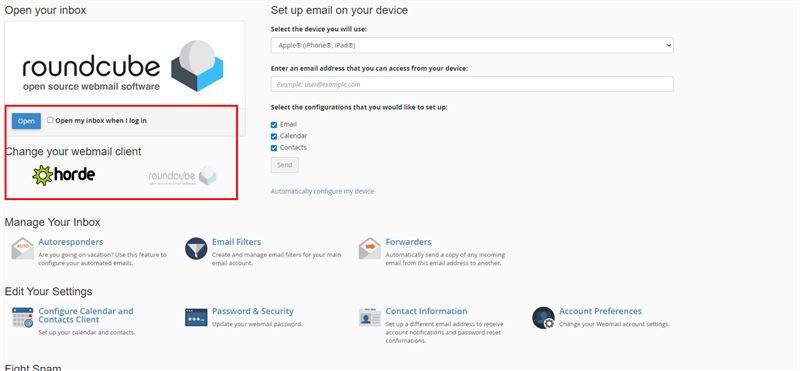Open Configure Calendar and Contacts Client link

[x=86, y=315]
